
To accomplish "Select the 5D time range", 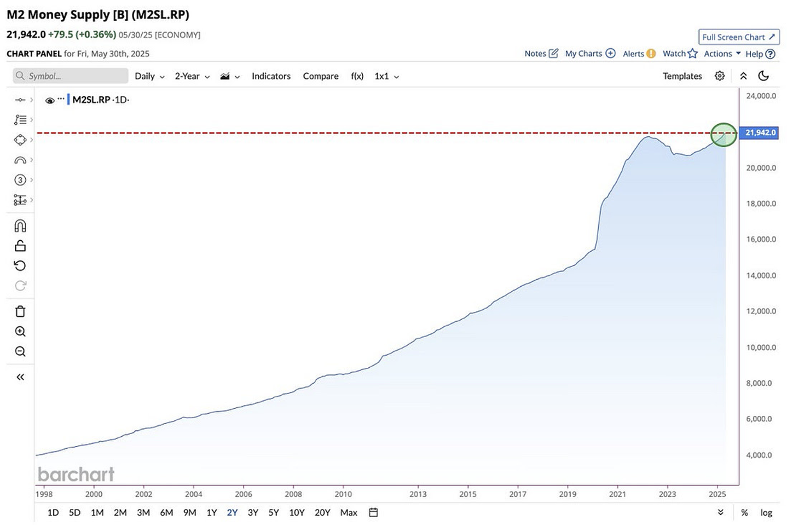I will click(x=74, y=513).
